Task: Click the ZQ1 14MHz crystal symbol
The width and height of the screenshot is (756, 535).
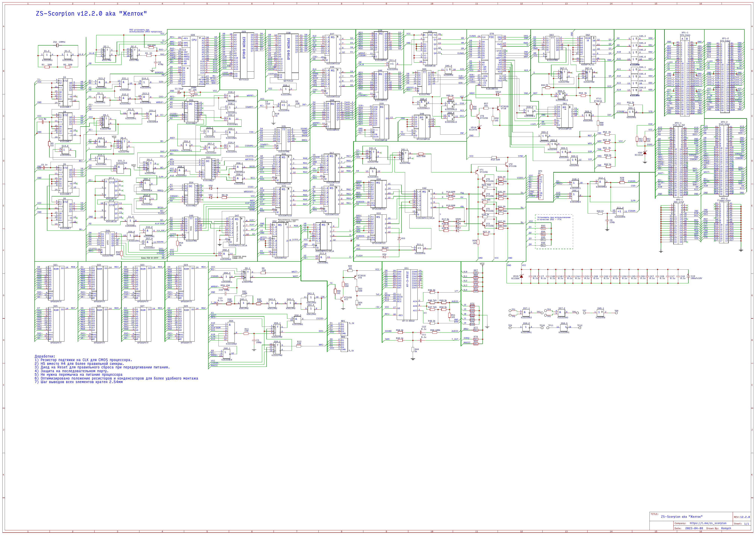Action: pyautogui.click(x=58, y=45)
